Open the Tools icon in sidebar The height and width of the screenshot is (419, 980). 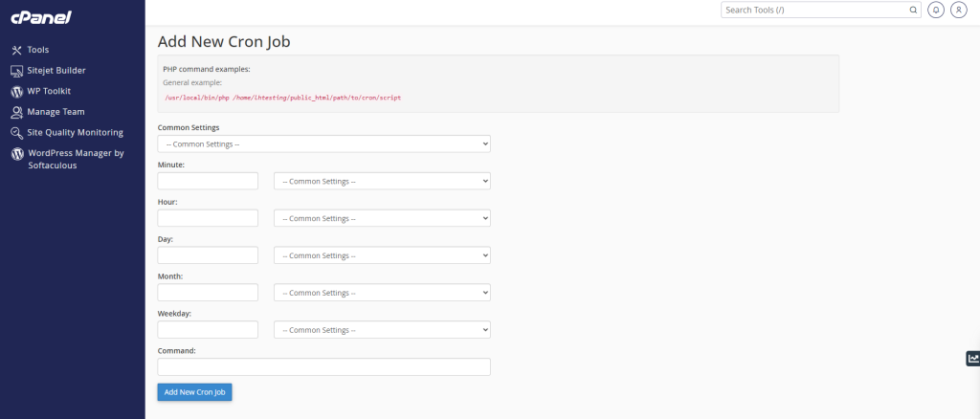(16, 50)
